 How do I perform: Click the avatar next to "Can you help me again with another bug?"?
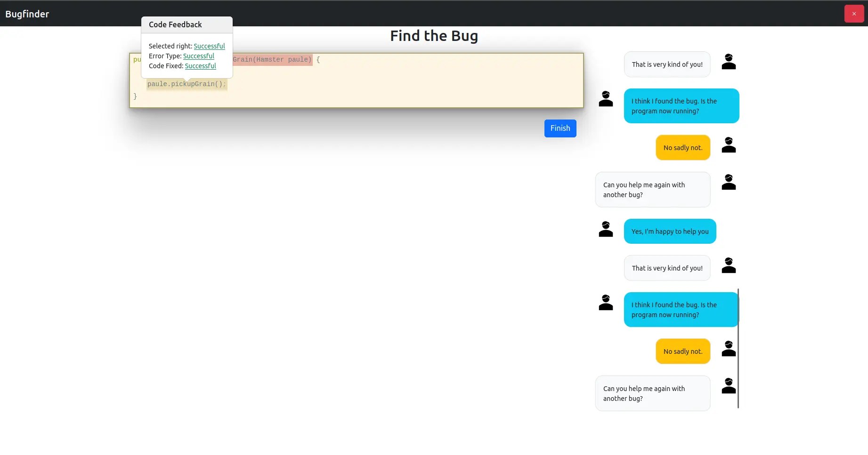tap(729, 182)
